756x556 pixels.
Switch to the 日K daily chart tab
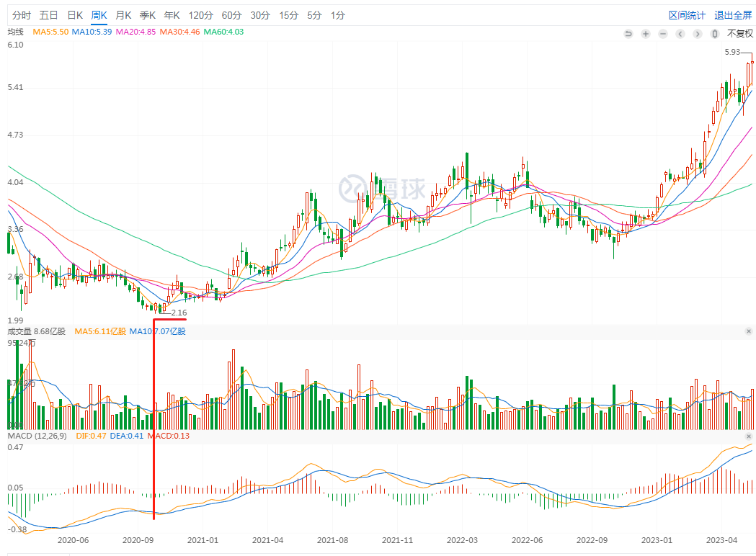[74, 15]
